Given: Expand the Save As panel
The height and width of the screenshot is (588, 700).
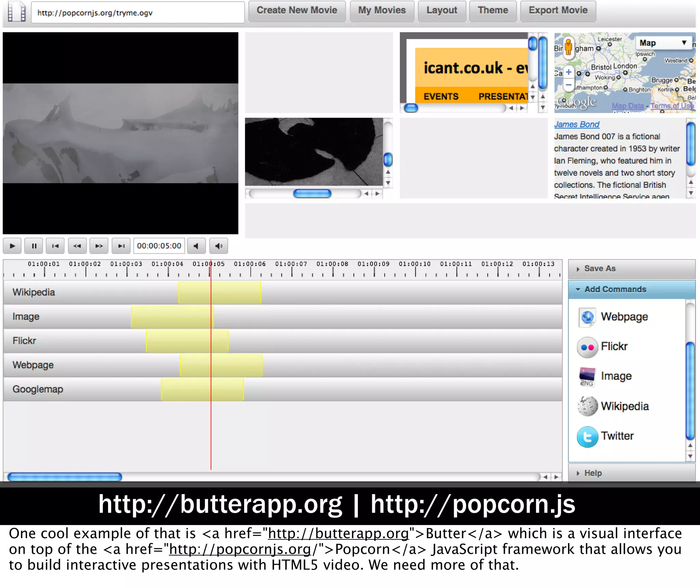Looking at the screenshot, I should click(632, 269).
